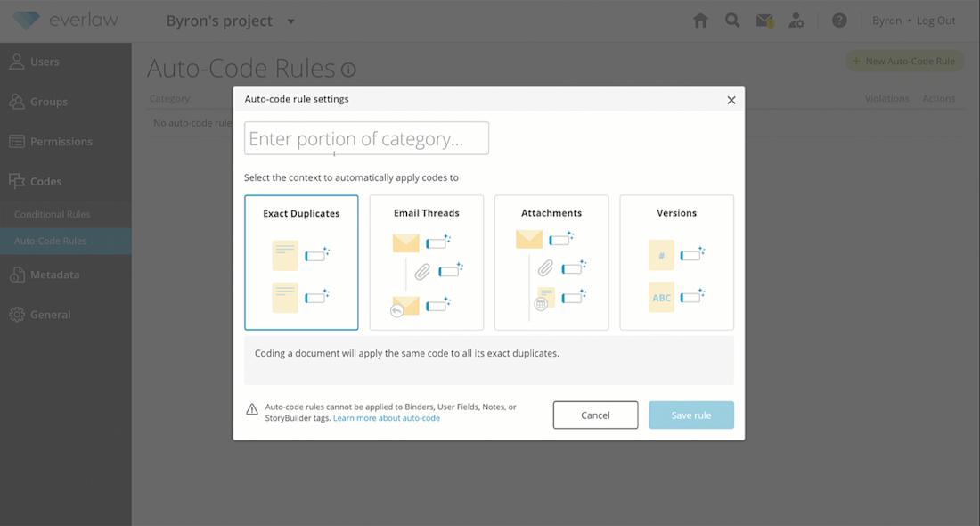Open the message center envelope icon
980x526 pixels.
tap(765, 21)
